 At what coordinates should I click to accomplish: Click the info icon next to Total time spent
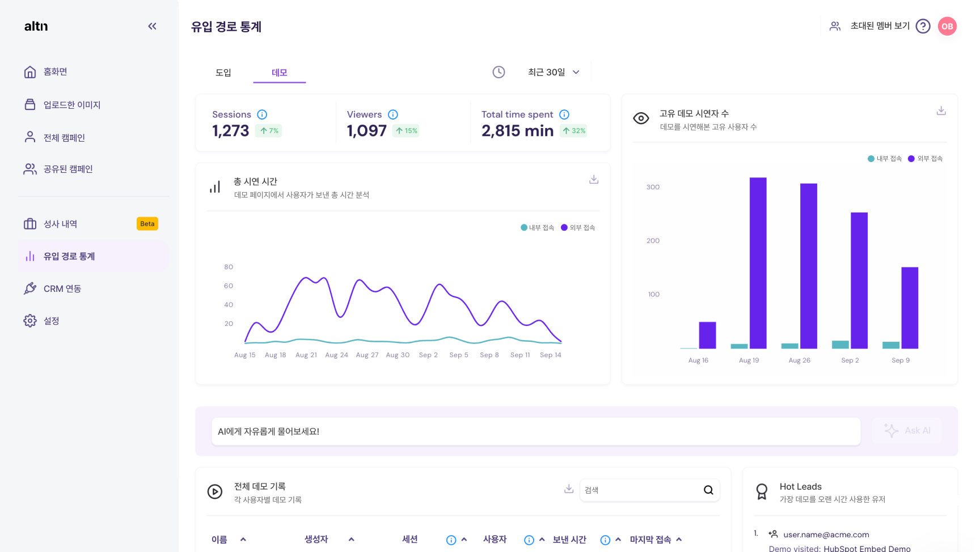click(564, 114)
